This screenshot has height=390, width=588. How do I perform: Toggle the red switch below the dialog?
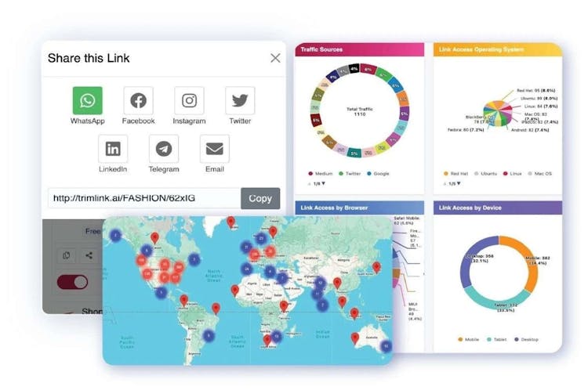click(x=72, y=282)
